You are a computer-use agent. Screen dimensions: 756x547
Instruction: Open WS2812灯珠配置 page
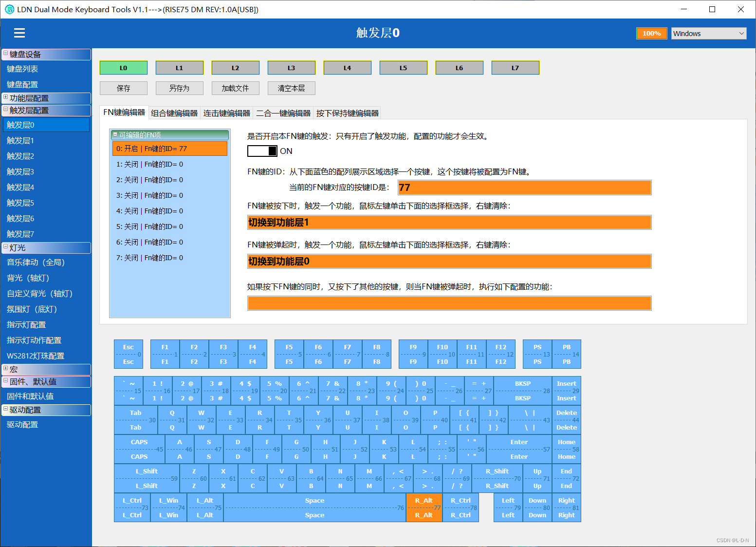pyautogui.click(x=46, y=356)
